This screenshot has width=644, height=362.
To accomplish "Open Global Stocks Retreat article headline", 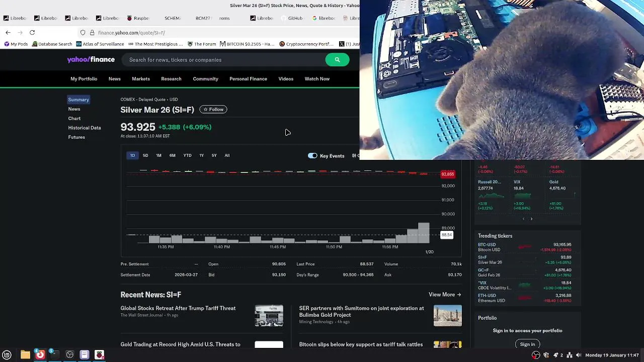I will 178,308.
